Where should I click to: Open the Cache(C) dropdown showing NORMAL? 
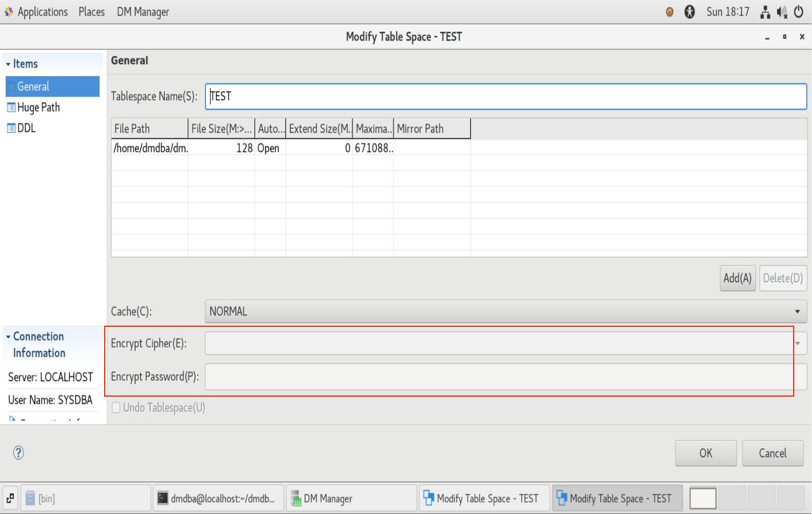[x=506, y=311]
